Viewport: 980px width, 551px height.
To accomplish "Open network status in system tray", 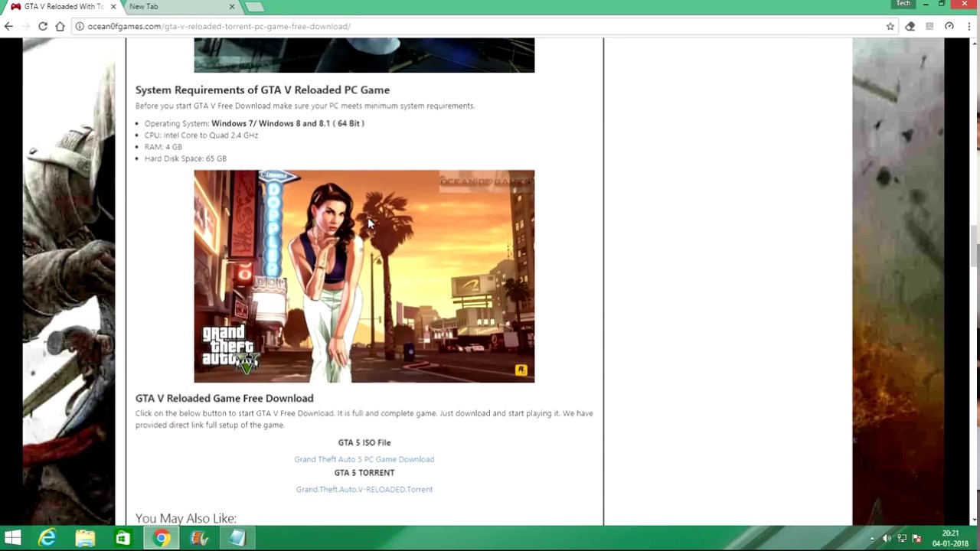I will (x=902, y=539).
